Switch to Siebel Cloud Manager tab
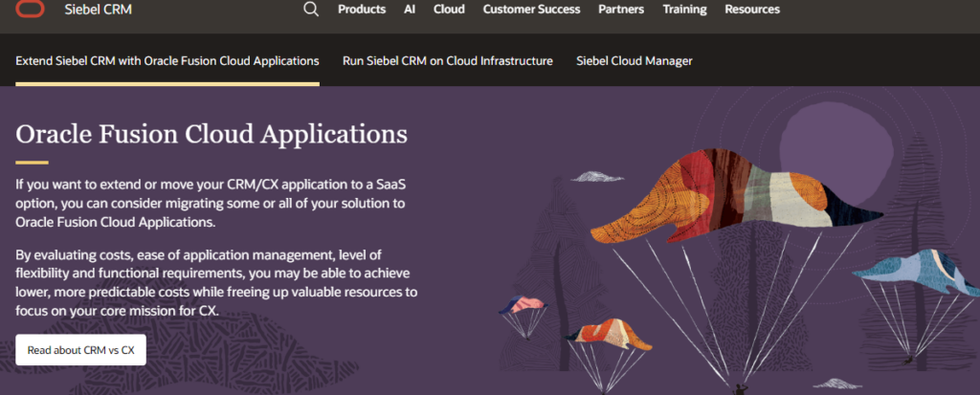The height and width of the screenshot is (395, 980). tap(634, 61)
